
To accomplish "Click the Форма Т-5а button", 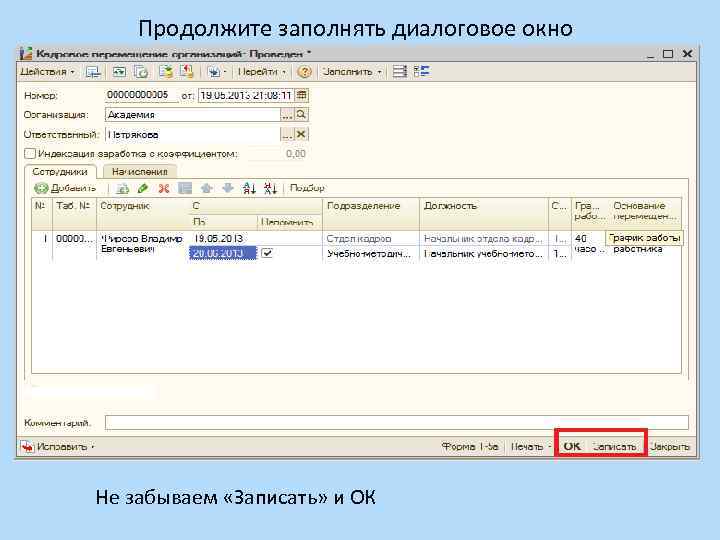I will point(470,446).
